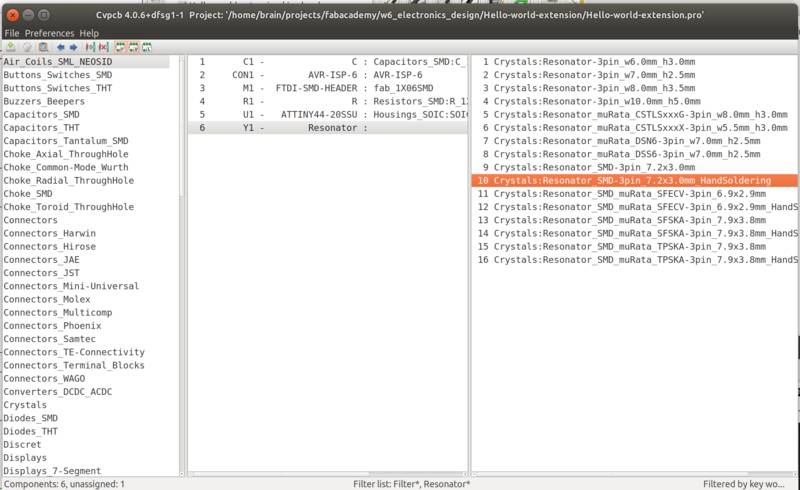Click the component list horizontal scrollbar
Screen dimensions: 800x490
[328, 474]
